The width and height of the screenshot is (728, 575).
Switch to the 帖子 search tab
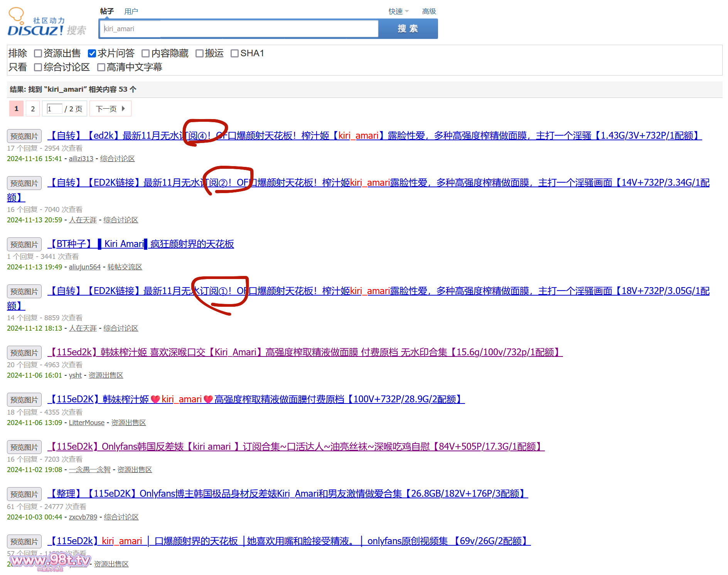coord(107,11)
